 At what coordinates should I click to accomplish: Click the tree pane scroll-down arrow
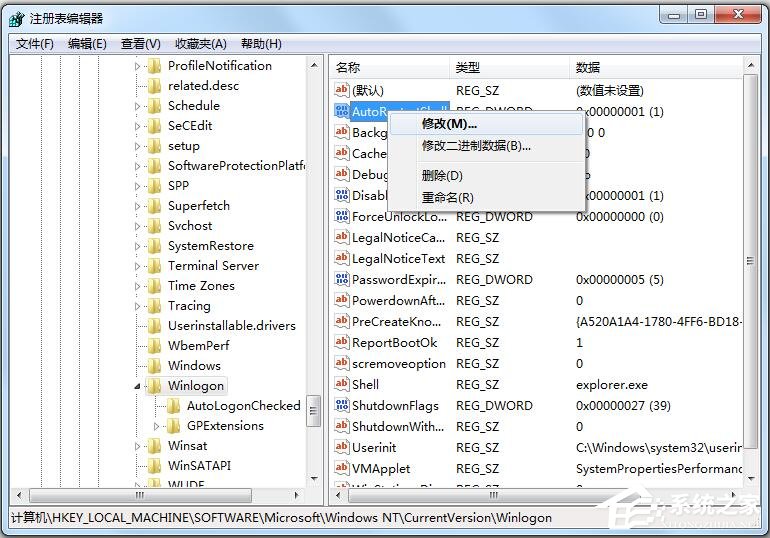(314, 478)
